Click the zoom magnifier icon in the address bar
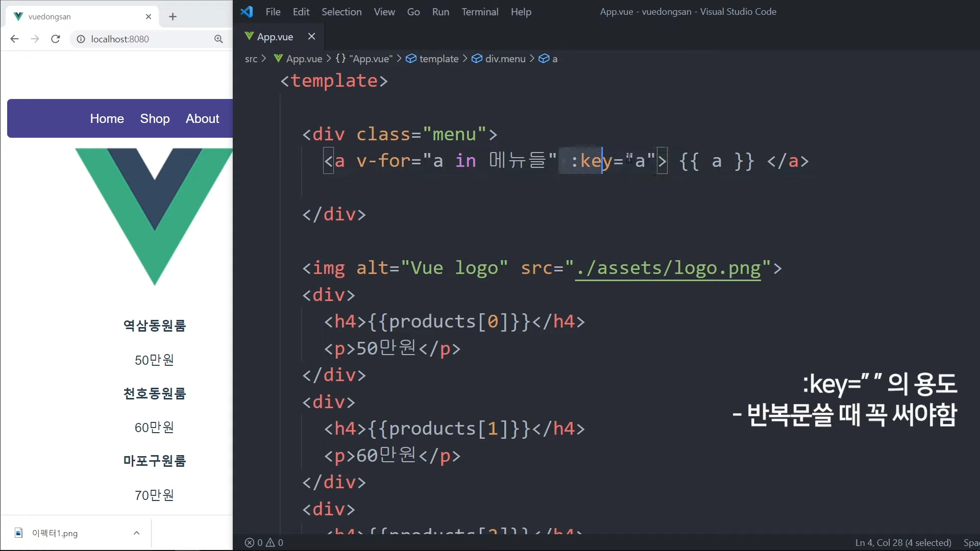The width and height of the screenshot is (980, 551). [218, 39]
